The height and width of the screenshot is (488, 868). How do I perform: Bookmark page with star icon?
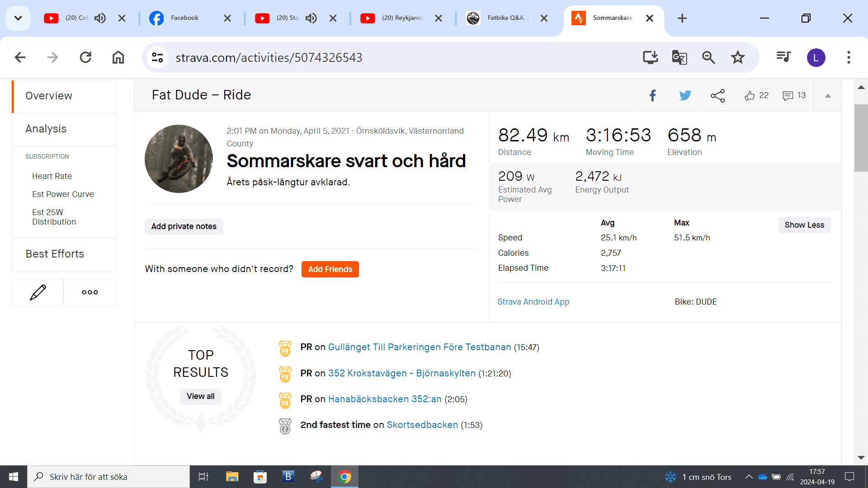coord(738,57)
